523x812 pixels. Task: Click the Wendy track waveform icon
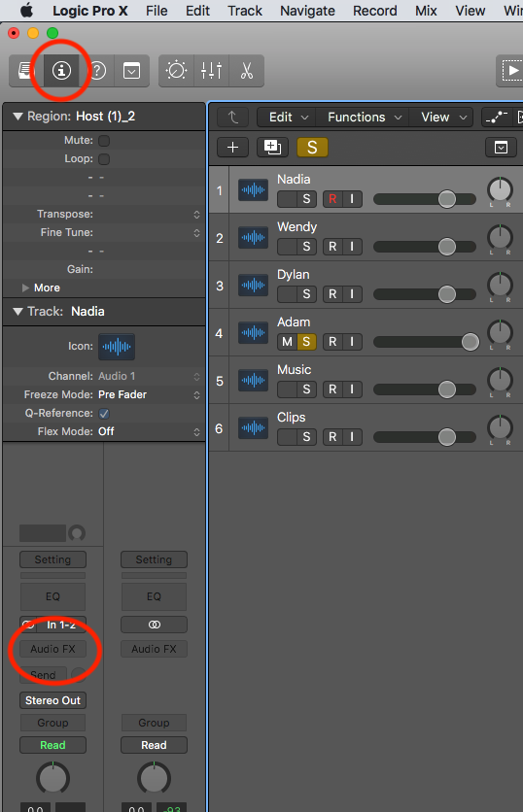(253, 238)
